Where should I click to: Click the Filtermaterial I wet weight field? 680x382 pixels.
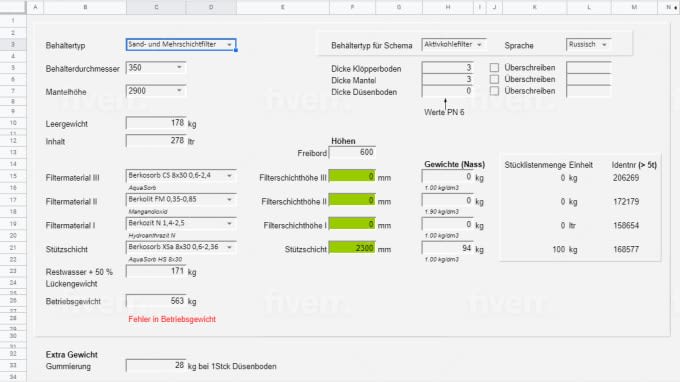pos(447,225)
